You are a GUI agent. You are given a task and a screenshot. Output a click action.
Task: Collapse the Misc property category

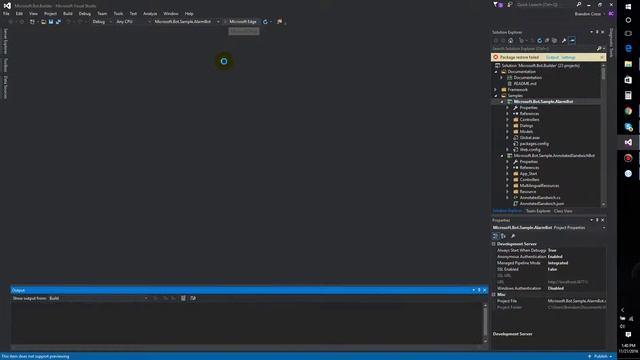[x=493, y=294]
